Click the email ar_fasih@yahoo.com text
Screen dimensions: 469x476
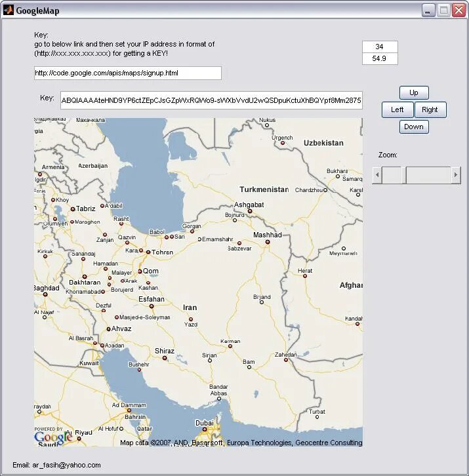point(66,465)
